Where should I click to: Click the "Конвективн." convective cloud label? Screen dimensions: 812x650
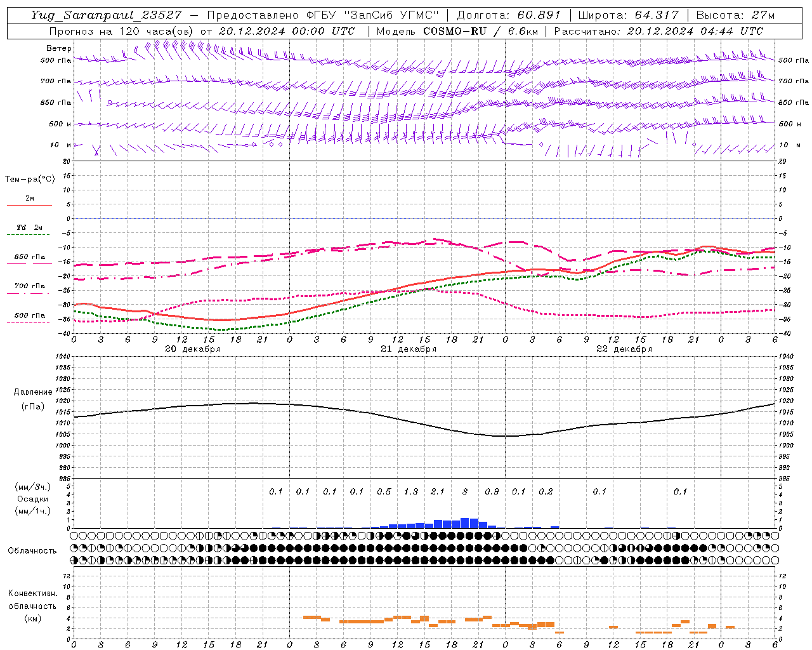[x=32, y=594]
